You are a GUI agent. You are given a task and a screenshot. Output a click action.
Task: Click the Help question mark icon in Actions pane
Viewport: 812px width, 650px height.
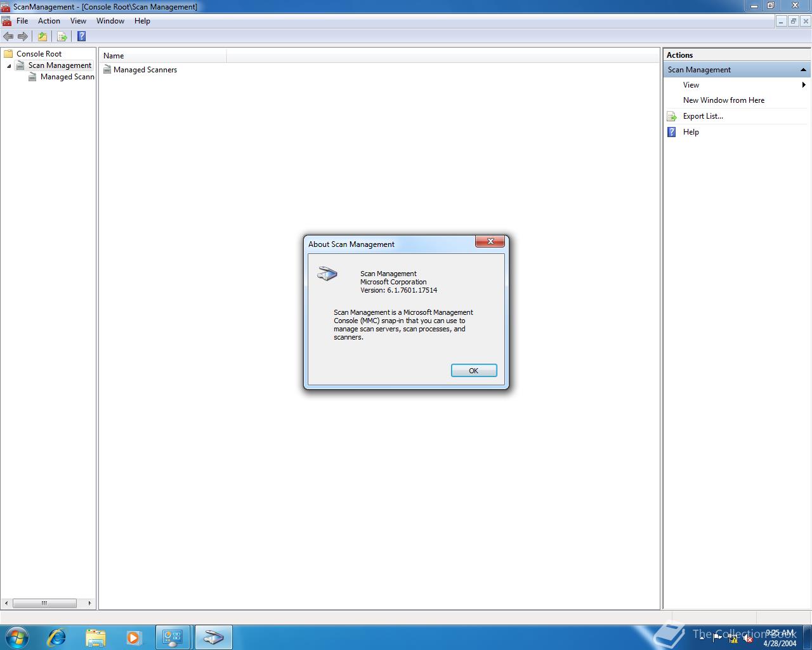point(672,132)
